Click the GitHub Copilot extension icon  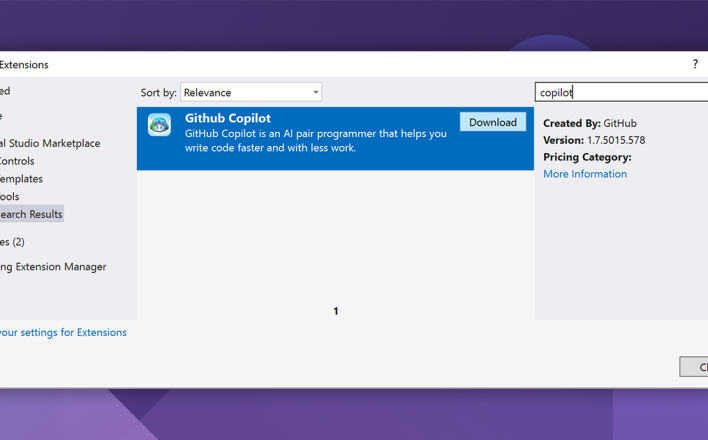[x=159, y=124]
